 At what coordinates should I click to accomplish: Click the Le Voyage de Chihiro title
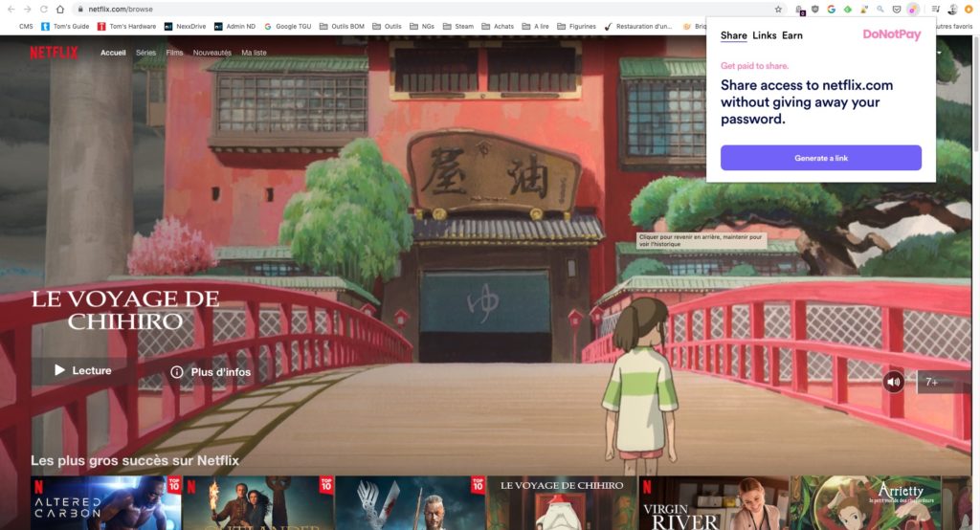(x=125, y=310)
